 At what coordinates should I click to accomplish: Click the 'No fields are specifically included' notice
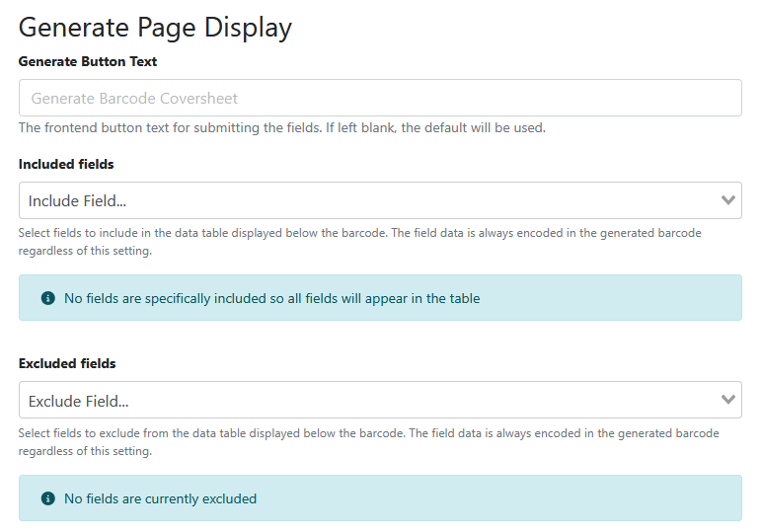tap(380, 297)
